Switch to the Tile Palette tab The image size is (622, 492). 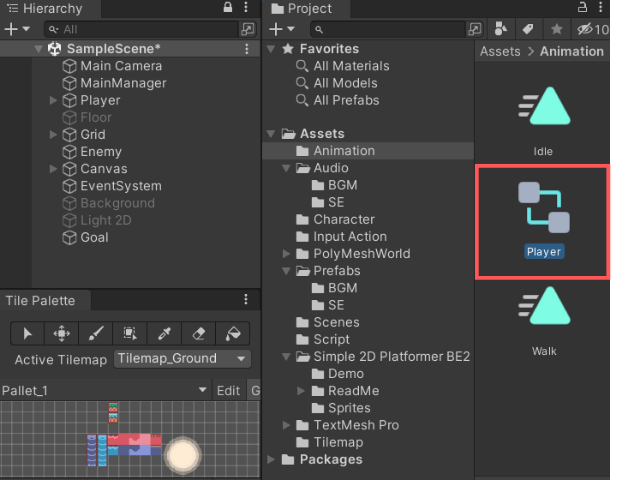[x=40, y=300]
